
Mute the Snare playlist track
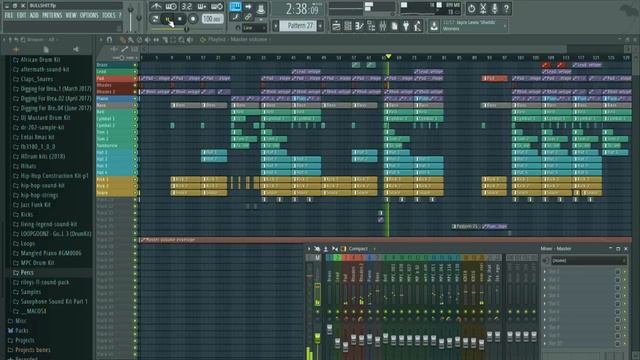135,193
